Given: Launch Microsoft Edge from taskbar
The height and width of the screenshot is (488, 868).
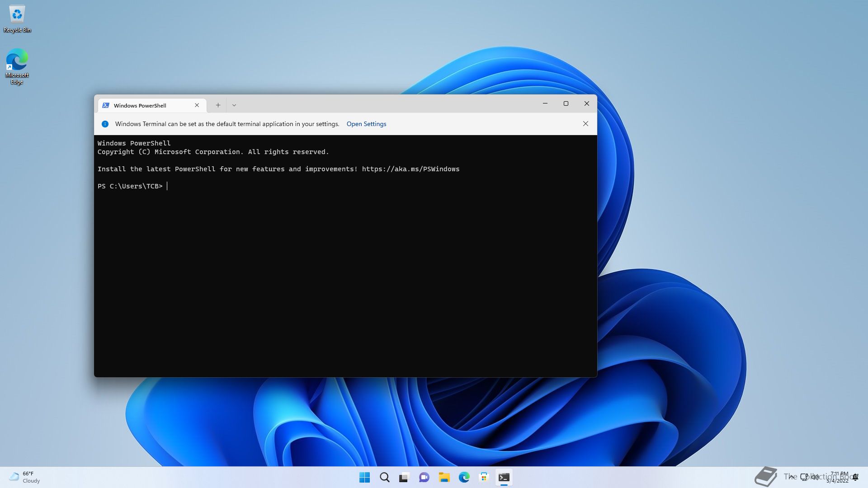Looking at the screenshot, I should tap(464, 477).
